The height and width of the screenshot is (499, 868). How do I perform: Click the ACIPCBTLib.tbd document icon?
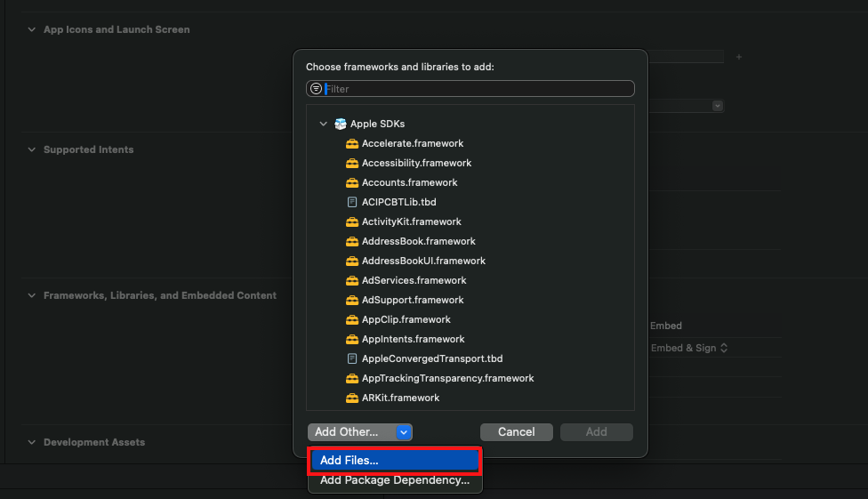pos(352,202)
